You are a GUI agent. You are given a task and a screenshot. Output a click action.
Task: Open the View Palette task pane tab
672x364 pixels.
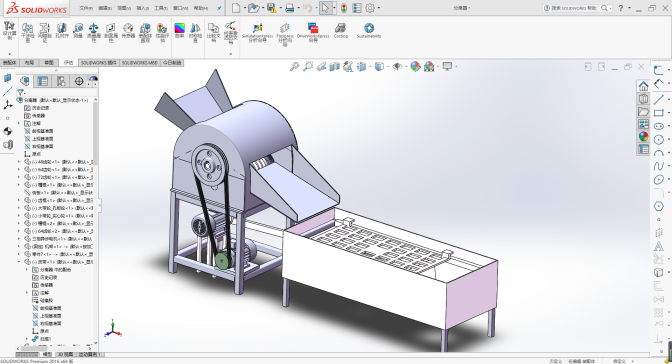pos(643,124)
